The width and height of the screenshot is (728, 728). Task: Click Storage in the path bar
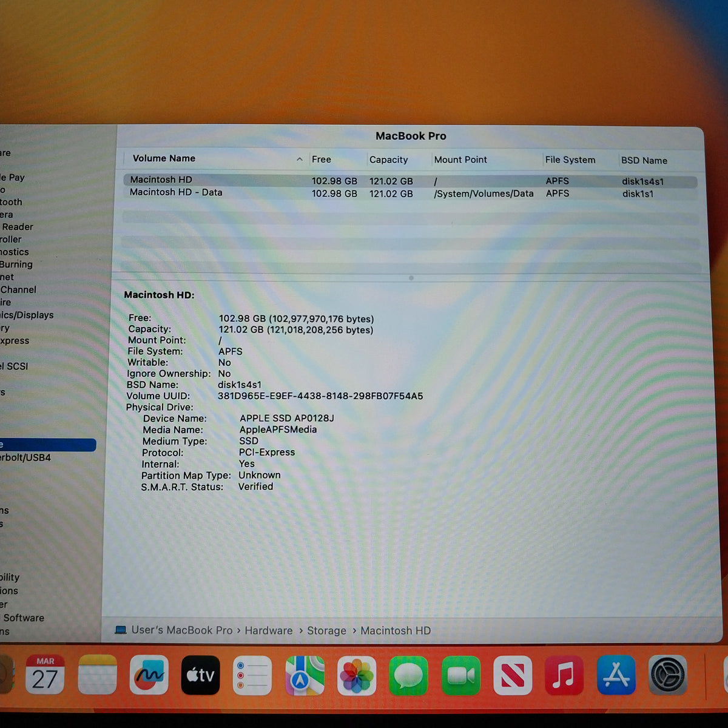326,631
